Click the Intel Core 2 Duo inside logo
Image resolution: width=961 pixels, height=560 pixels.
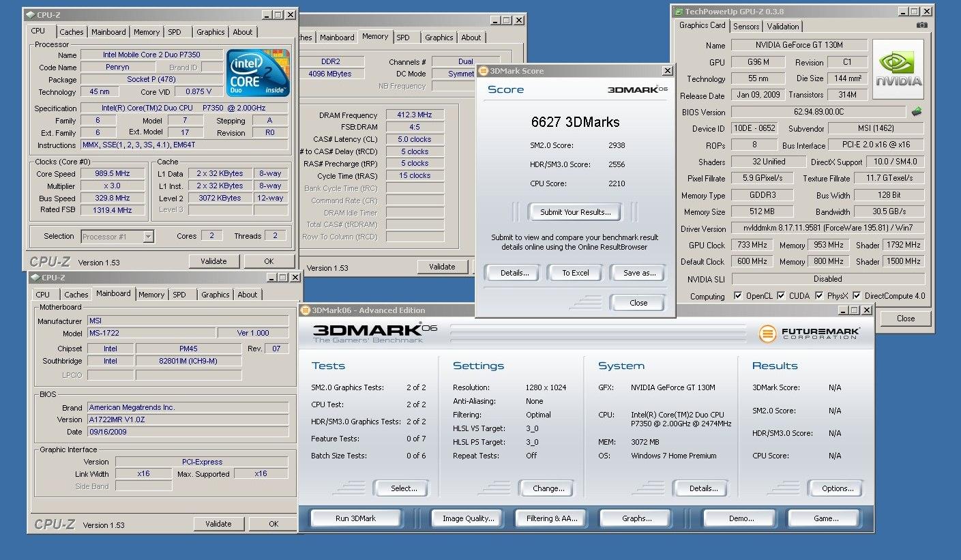(x=258, y=72)
